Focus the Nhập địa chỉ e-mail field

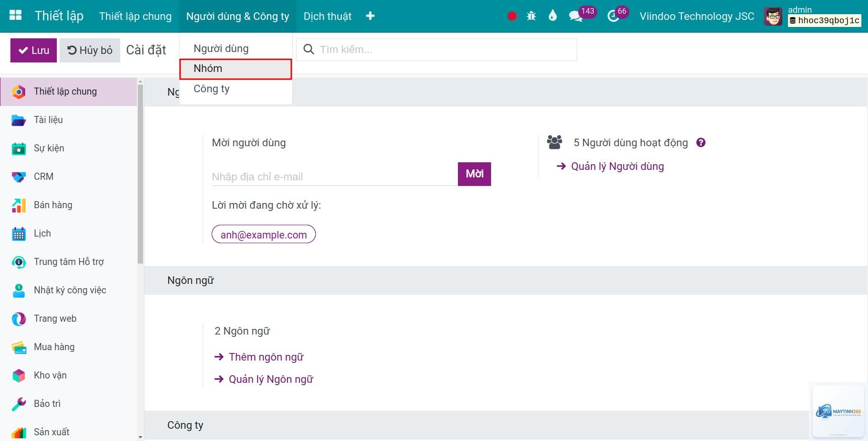334,176
